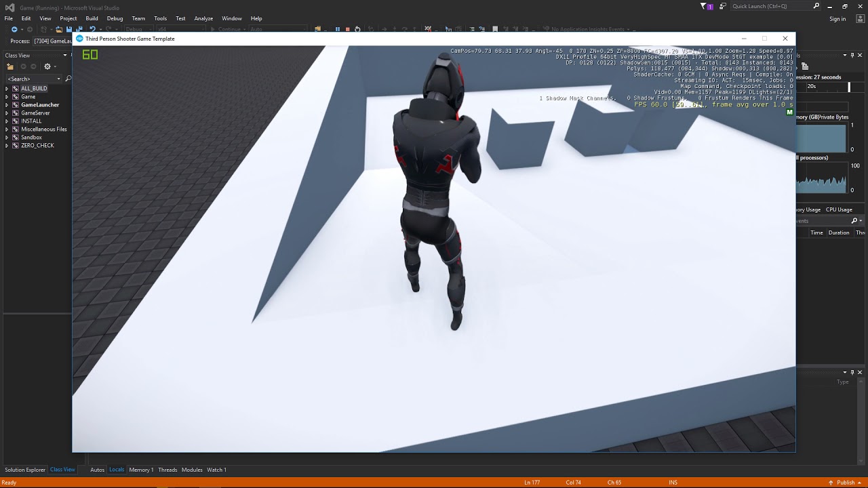The image size is (868, 488).
Task: Expand the Miscellaneous Files node
Action: pos(7,129)
